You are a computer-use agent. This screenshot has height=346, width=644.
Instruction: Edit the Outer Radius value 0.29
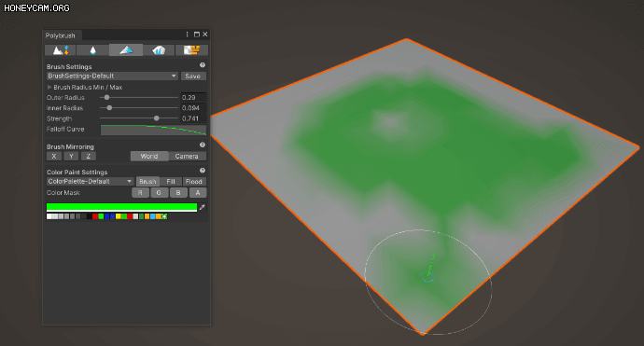(193, 98)
